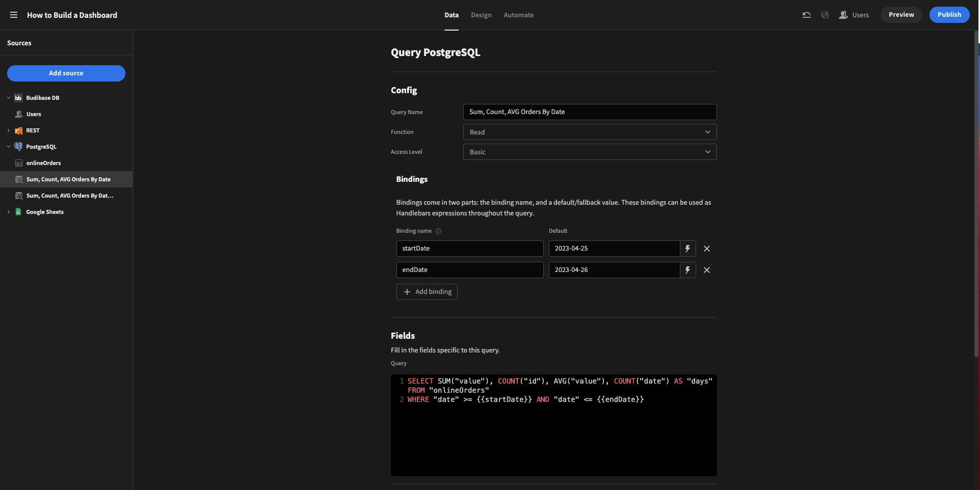980x490 pixels.
Task: Open the Function dropdown showing Read
Action: pos(590,132)
